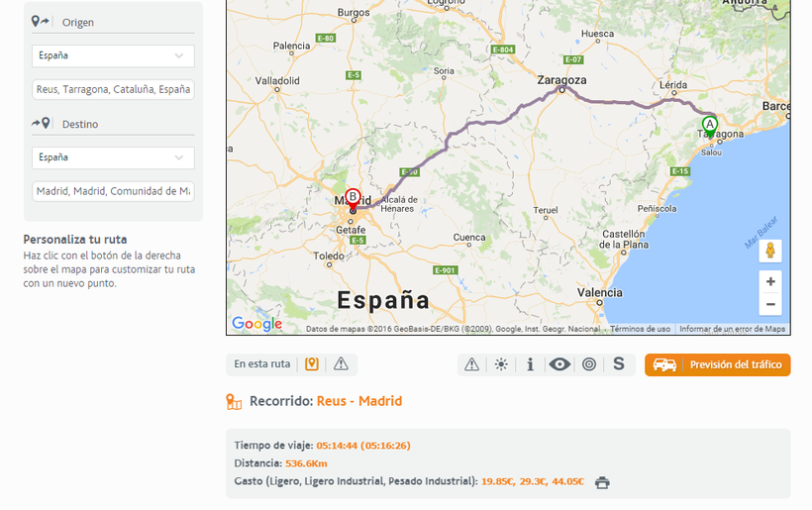Click the Getafe label on the map
The height and width of the screenshot is (510, 812).
(x=351, y=230)
